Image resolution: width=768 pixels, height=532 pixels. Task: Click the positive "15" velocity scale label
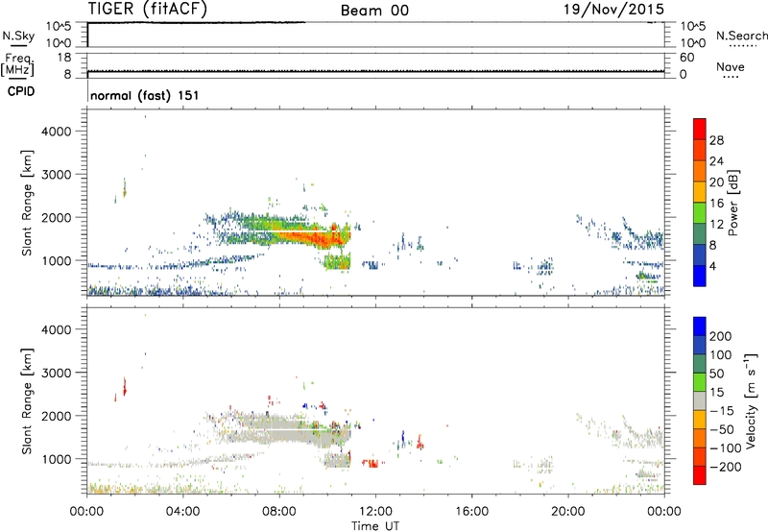[x=716, y=393]
